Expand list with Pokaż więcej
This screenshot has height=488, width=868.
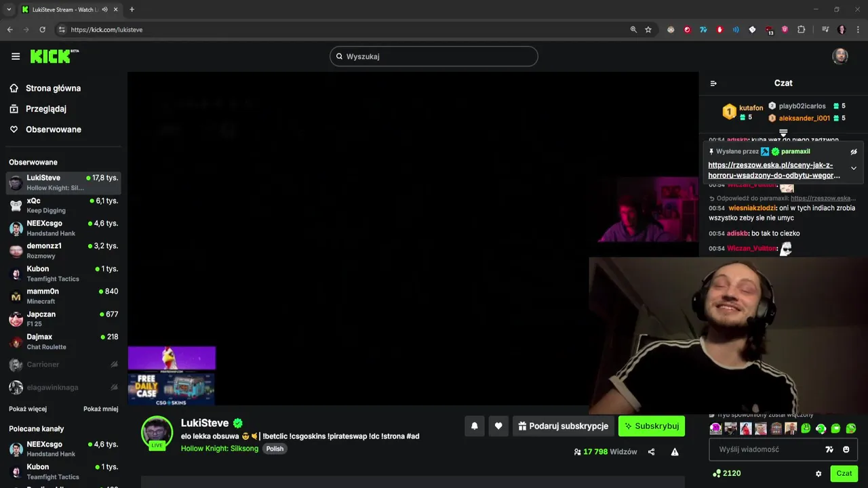[x=28, y=409]
